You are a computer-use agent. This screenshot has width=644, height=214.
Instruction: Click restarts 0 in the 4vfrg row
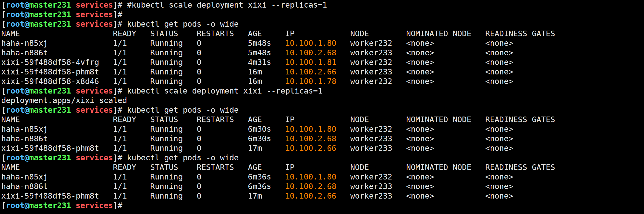pyautogui.click(x=199, y=62)
